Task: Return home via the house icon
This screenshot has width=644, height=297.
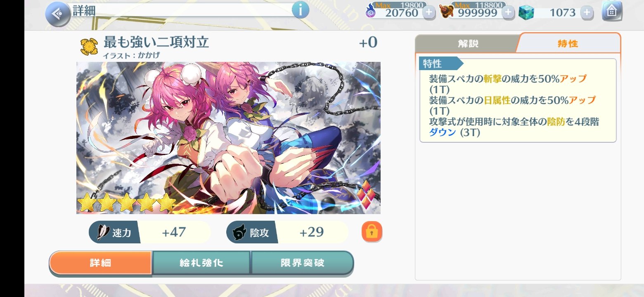Action: 612,12
